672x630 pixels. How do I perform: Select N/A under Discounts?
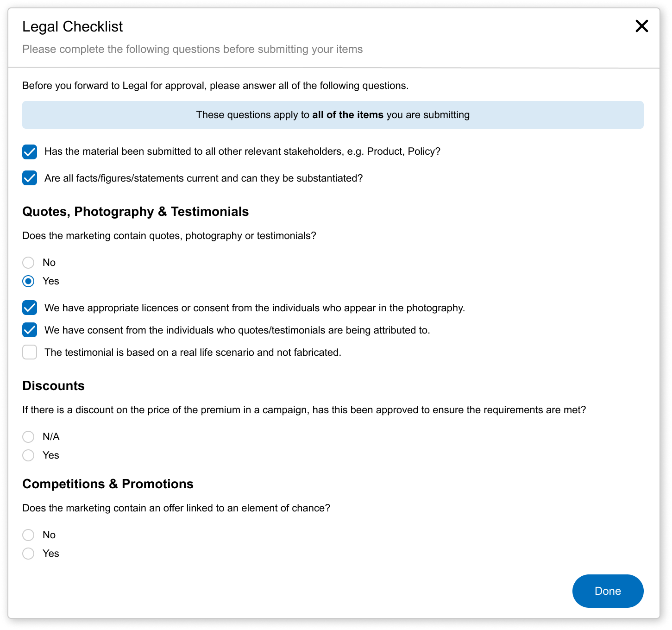(29, 437)
